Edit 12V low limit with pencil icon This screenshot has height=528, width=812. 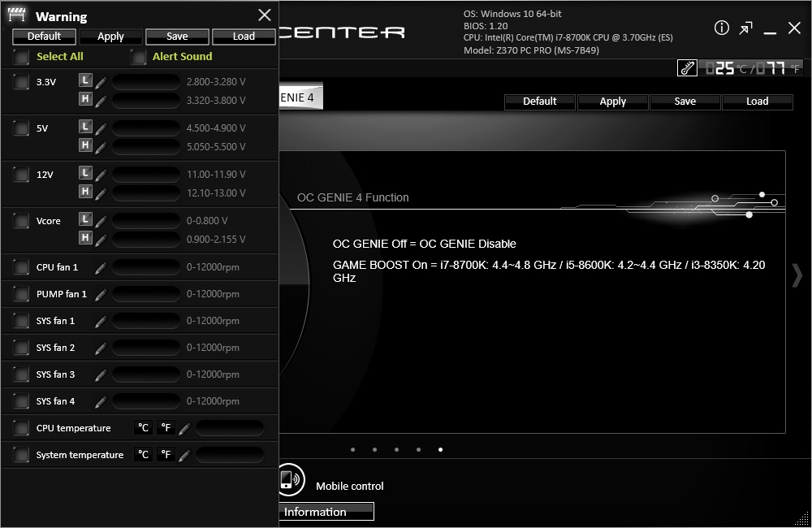coord(101,175)
